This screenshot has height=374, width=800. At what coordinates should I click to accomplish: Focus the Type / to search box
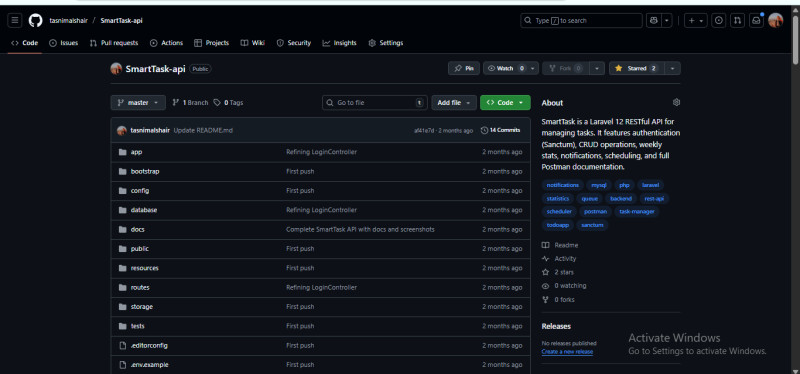[x=581, y=20]
